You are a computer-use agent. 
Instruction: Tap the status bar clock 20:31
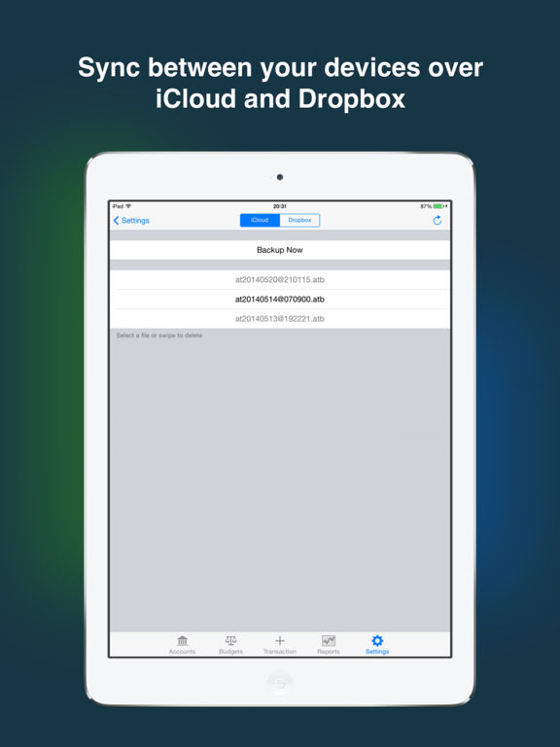280,206
